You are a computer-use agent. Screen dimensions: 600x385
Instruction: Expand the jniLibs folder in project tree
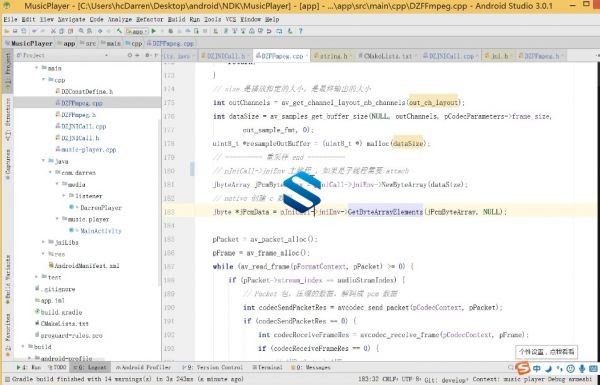(44, 242)
